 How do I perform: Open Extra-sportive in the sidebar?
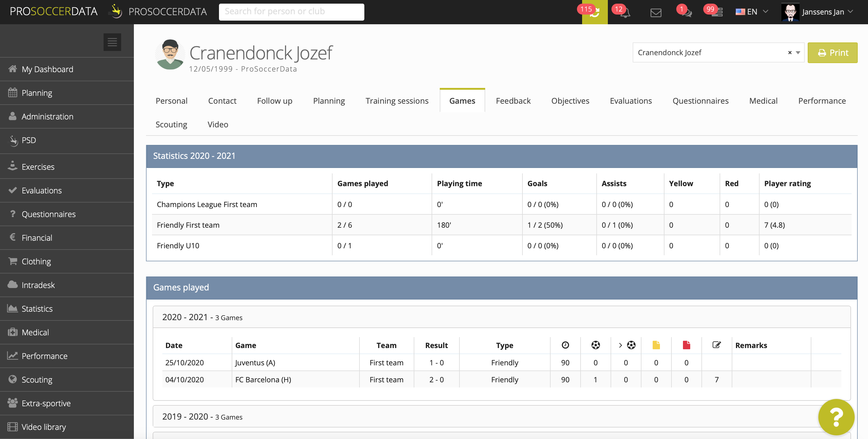(x=67, y=403)
